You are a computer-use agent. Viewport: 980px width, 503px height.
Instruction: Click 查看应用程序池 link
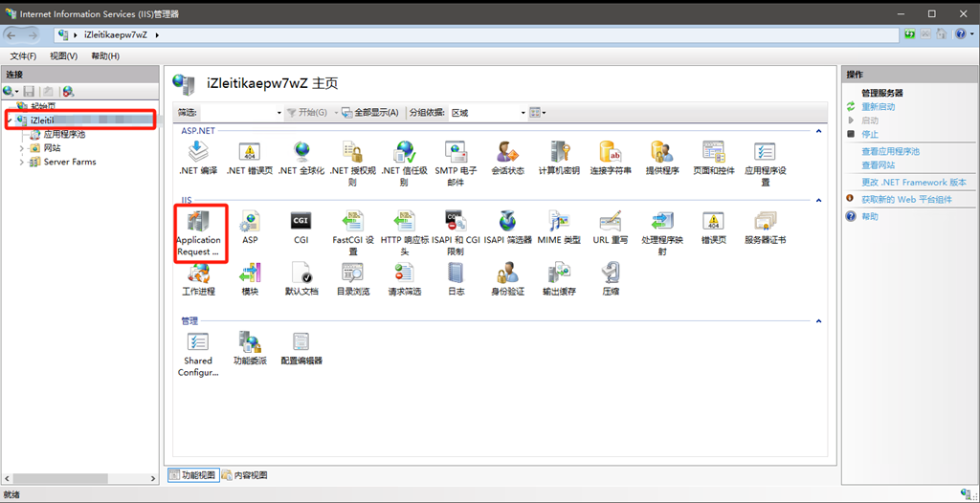pyautogui.click(x=891, y=151)
